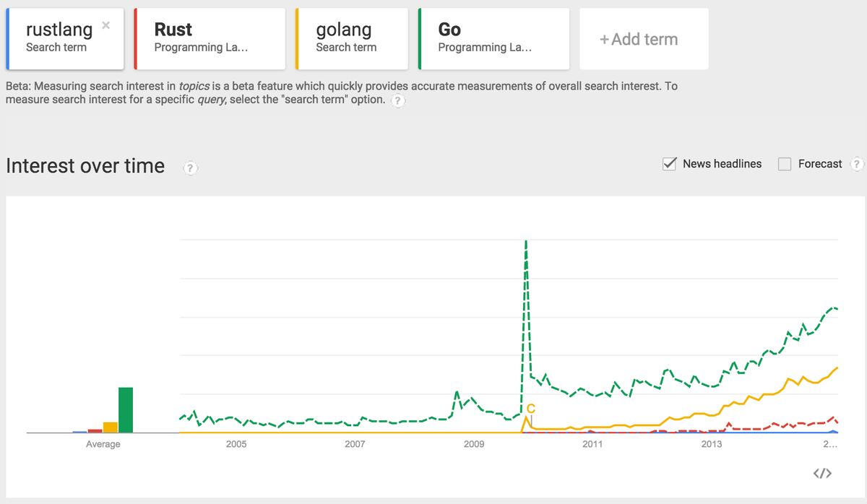The width and height of the screenshot is (867, 504).
Task: Click the news headline marker C
Action: pos(530,409)
